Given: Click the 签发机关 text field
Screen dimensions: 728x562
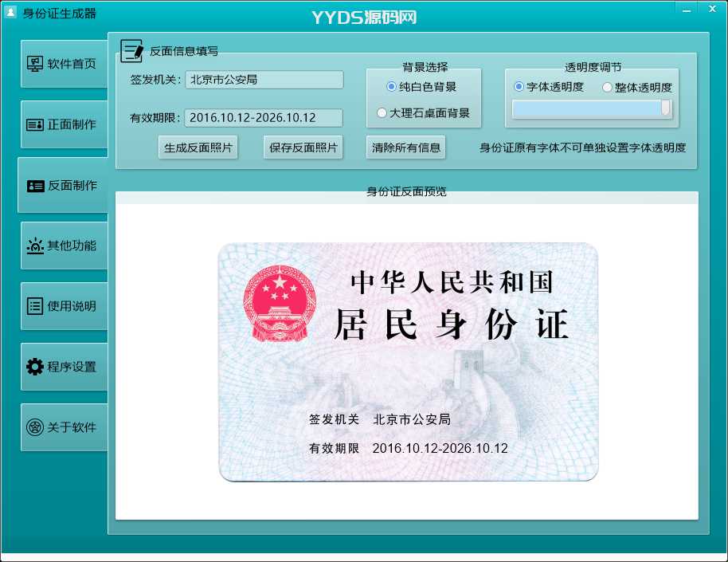Looking at the screenshot, I should (x=264, y=80).
